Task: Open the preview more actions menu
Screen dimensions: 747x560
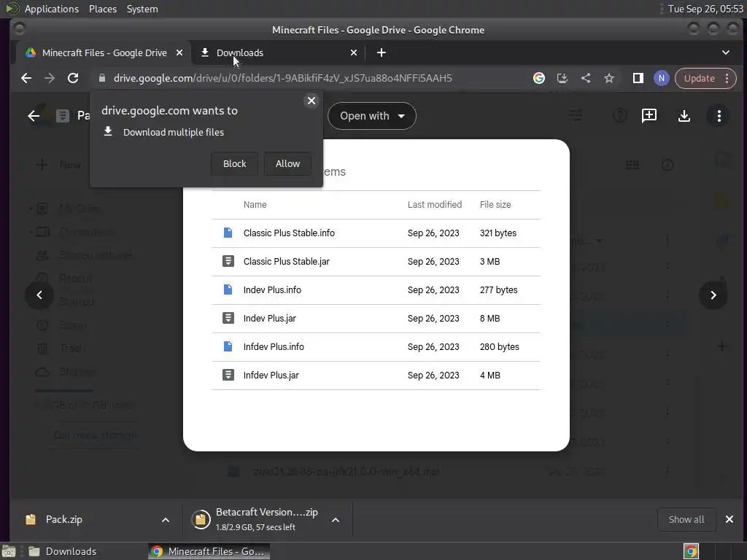Action: pyautogui.click(x=719, y=116)
